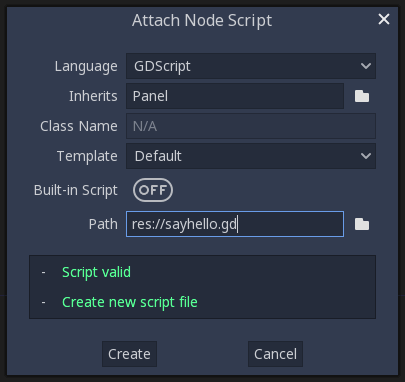
Task: Focus the Path field res://sayhello.gd
Action: coord(235,224)
